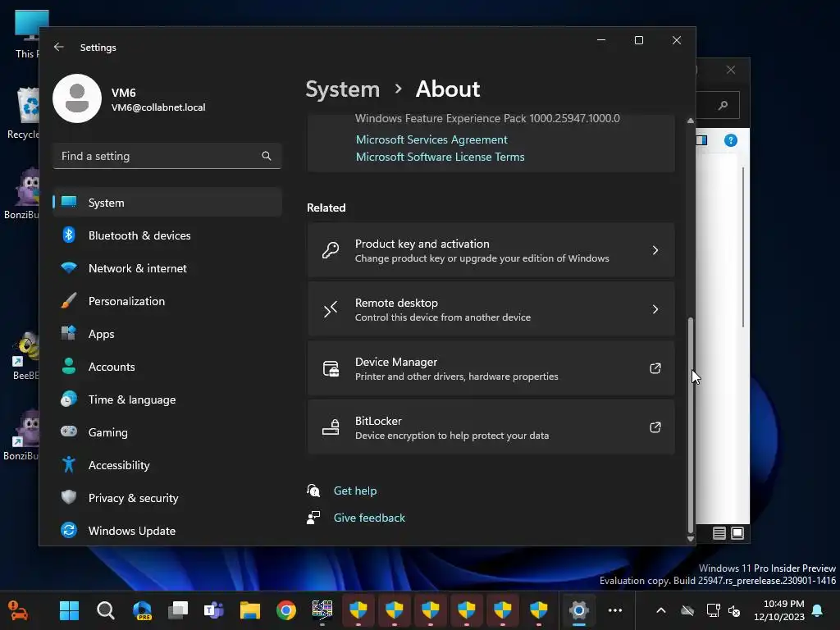Image resolution: width=840 pixels, height=630 pixels.
Task: Go back with the Settings back arrow
Action: 59,47
